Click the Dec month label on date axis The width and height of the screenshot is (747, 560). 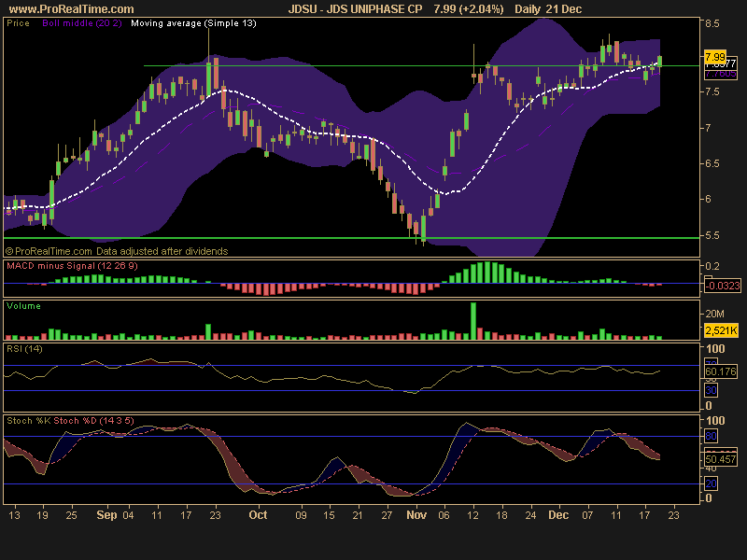pos(558,515)
